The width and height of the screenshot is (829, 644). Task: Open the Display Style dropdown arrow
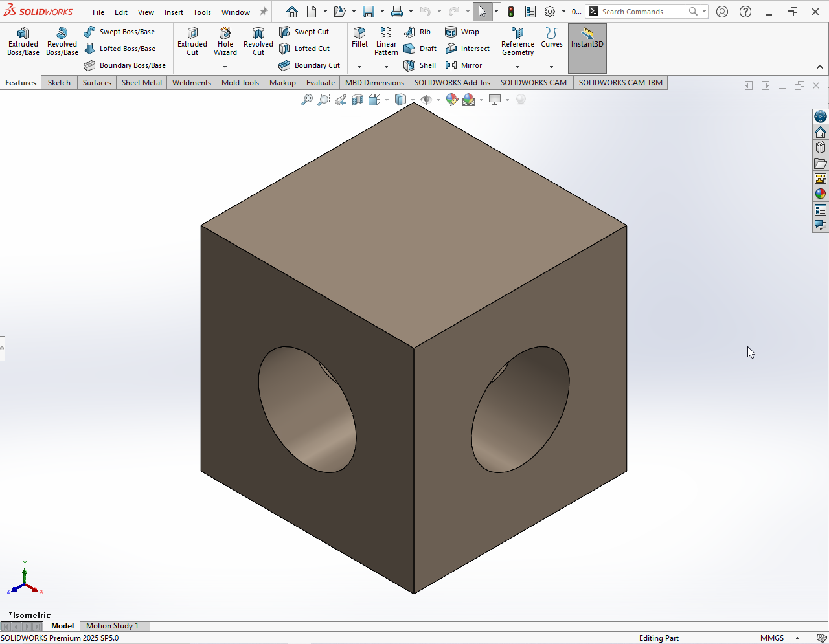pos(413,100)
